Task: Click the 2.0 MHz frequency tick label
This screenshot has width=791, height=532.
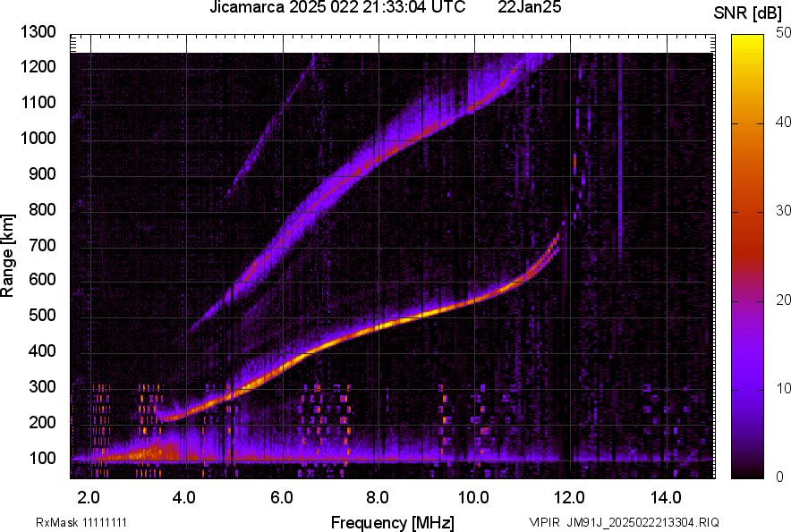Action: 89,498
